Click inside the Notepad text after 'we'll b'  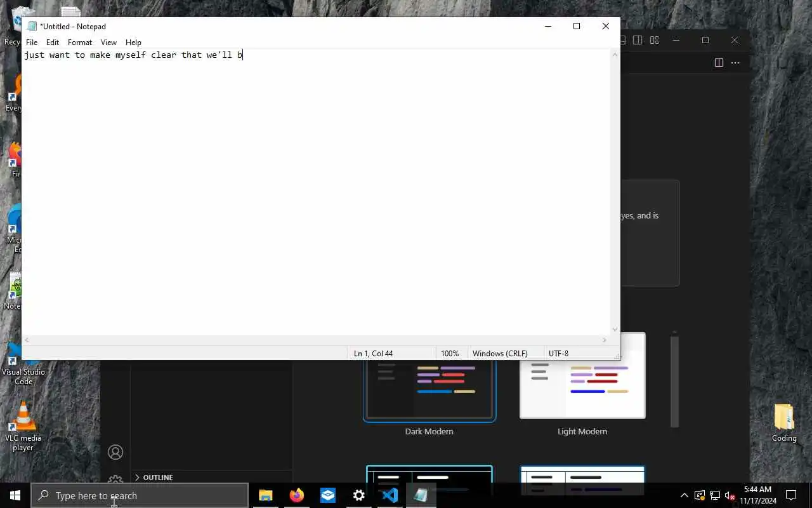click(x=244, y=55)
